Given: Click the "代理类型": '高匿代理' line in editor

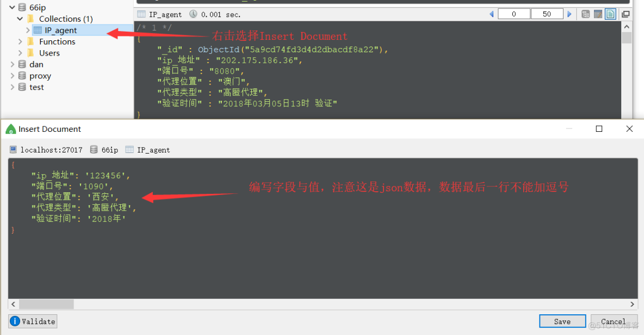Looking at the screenshot, I should click(x=84, y=208).
